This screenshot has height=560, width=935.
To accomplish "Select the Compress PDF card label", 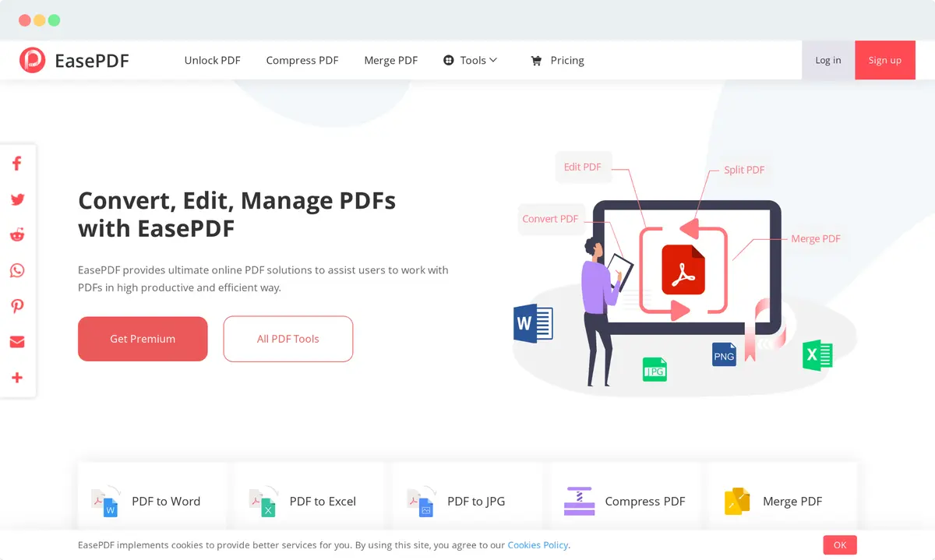I will (x=645, y=502).
